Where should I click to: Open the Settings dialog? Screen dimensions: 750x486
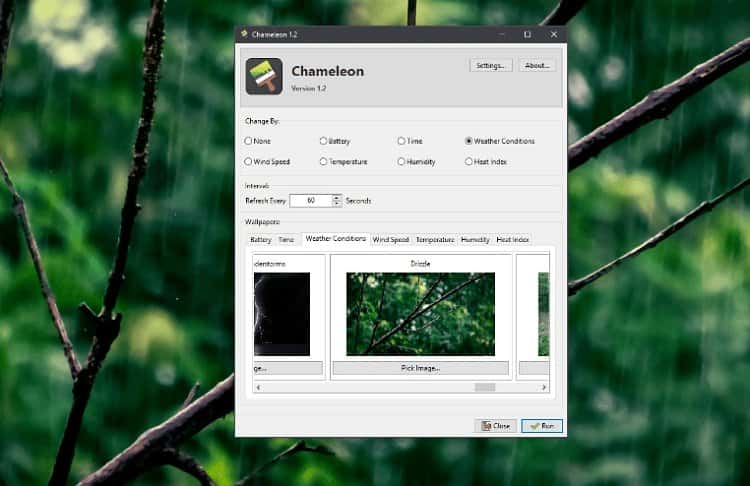[x=491, y=66]
